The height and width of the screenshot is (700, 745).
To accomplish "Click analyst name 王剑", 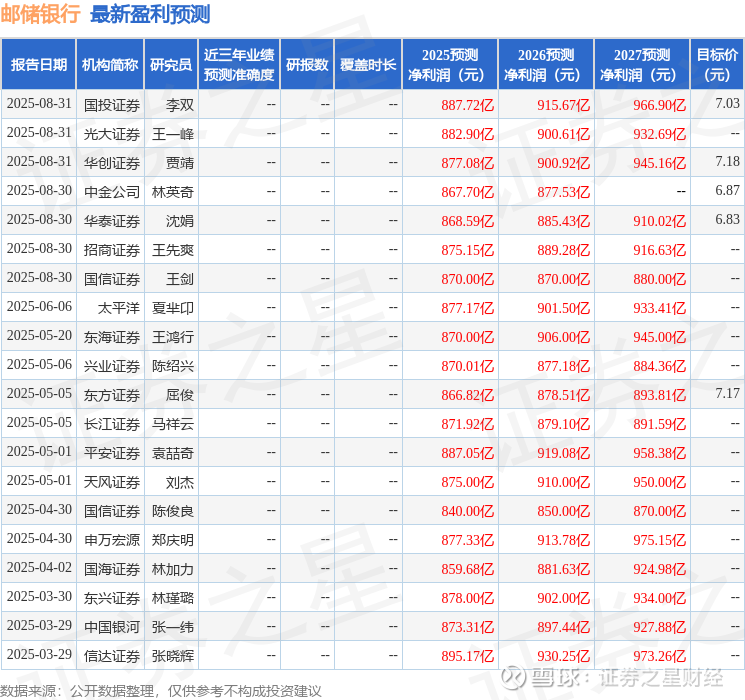I will [180, 279].
